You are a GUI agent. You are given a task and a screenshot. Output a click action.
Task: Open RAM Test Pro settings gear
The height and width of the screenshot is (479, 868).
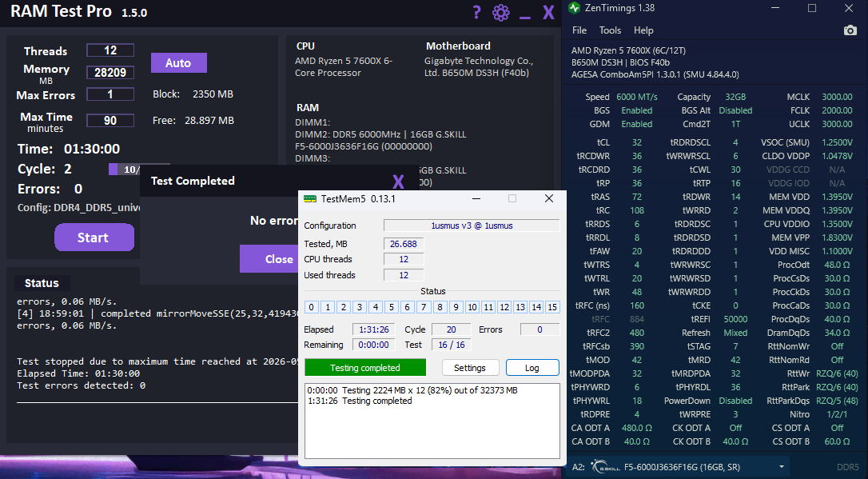point(500,12)
